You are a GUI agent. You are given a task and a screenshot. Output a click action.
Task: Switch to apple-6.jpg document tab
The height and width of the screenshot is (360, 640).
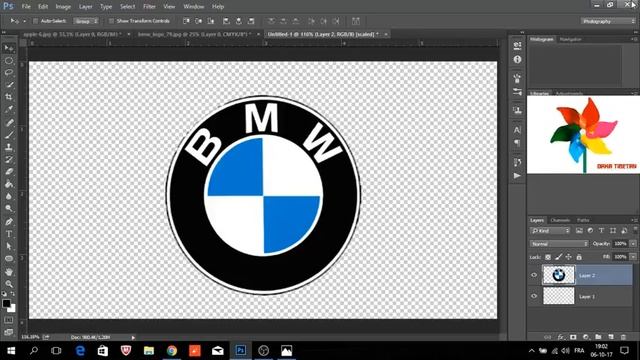72,34
